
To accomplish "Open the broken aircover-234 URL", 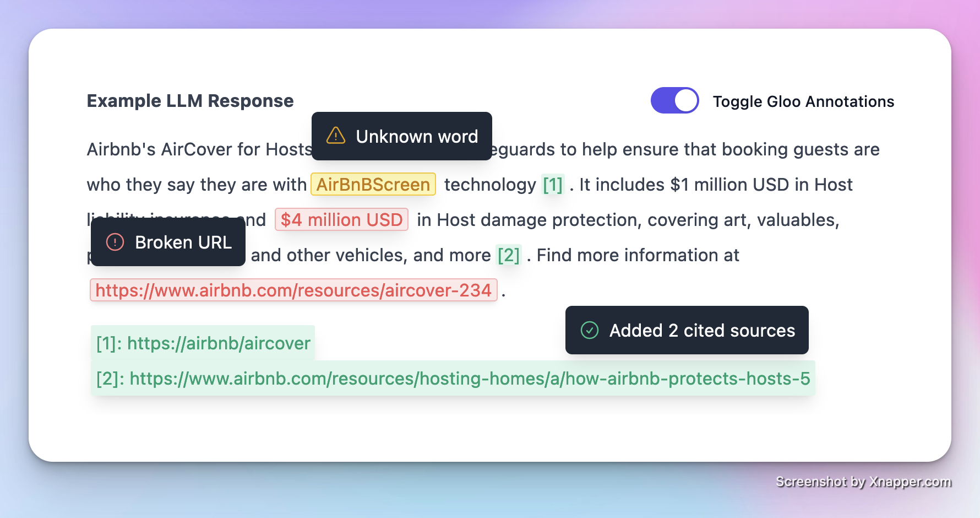I will click(x=293, y=290).
